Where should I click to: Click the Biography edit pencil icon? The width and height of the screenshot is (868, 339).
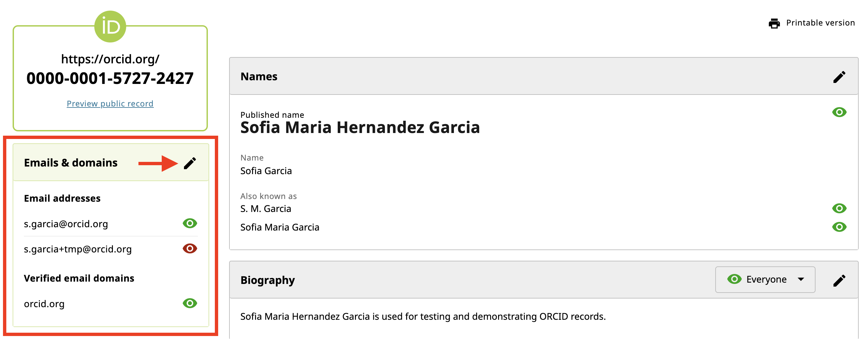coord(839,280)
